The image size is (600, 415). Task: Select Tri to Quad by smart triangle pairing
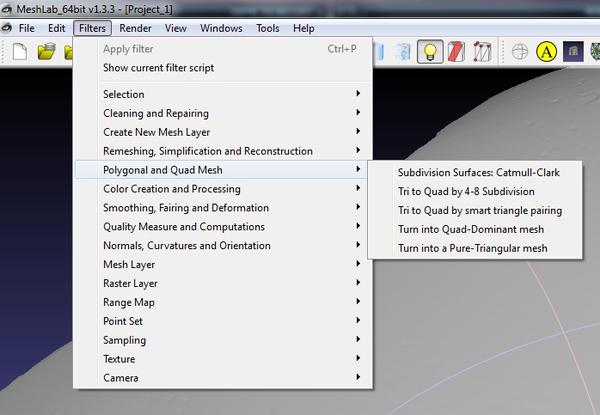(x=475, y=210)
